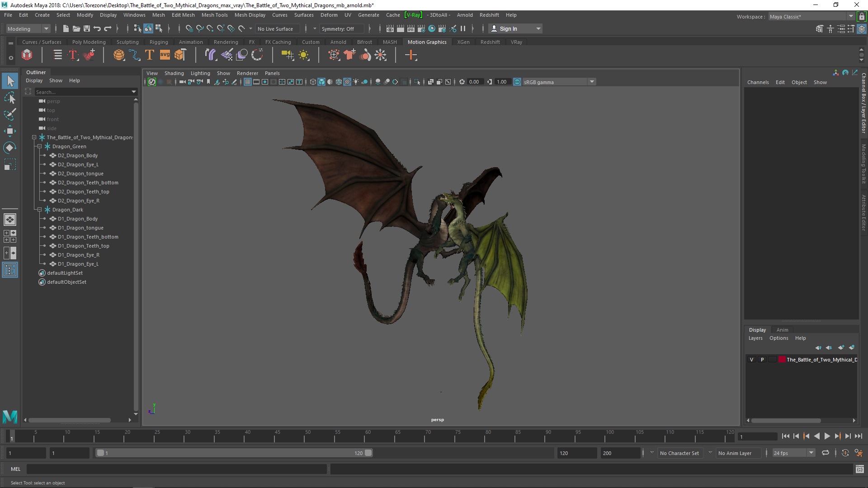The width and height of the screenshot is (868, 488).
Task: Collapse the Dragon_Green group
Action: 40,146
